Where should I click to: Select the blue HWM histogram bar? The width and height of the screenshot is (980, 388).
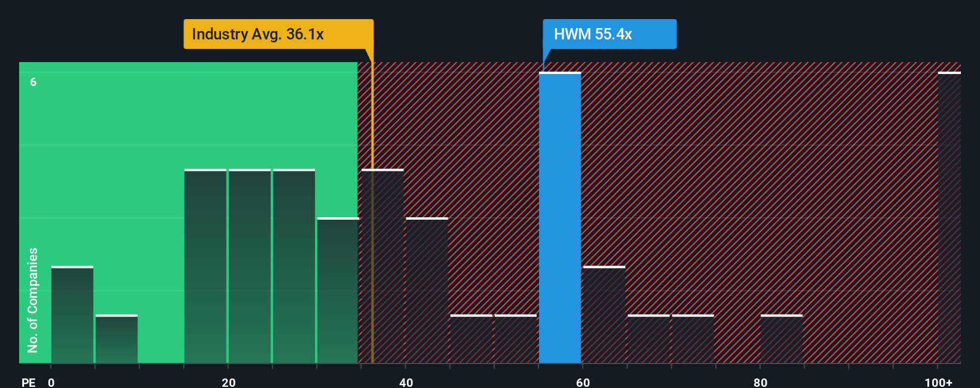click(x=560, y=218)
